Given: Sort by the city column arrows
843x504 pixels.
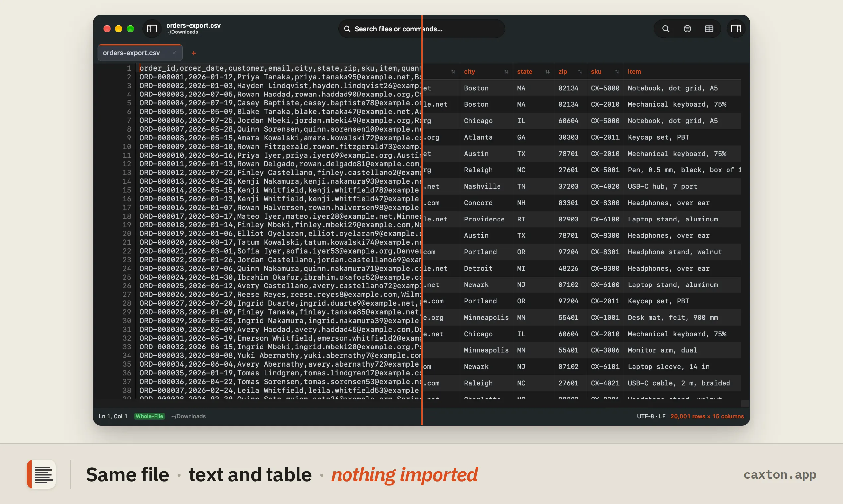Looking at the screenshot, I should point(506,72).
